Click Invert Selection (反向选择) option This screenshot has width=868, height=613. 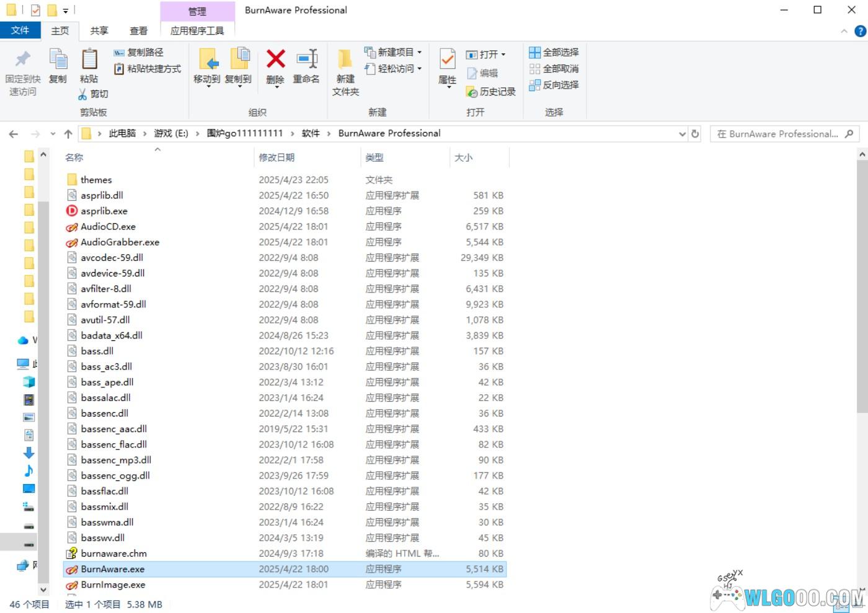[x=554, y=85]
